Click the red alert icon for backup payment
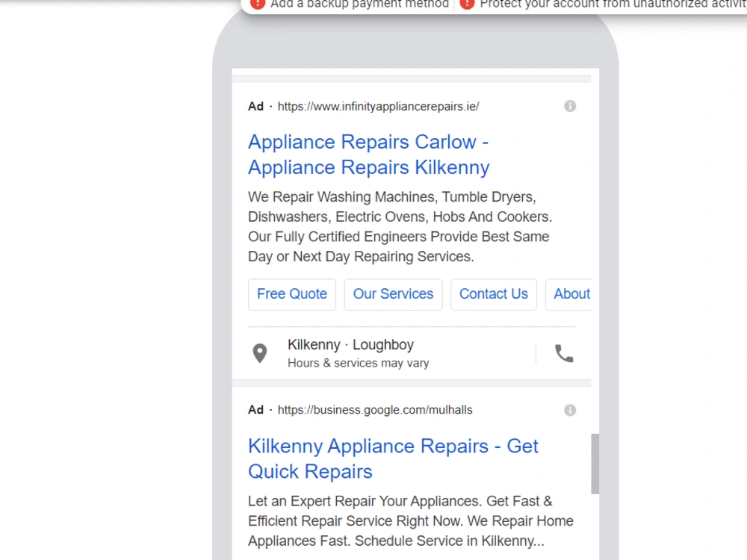This screenshot has height=560, width=747. coord(258,4)
